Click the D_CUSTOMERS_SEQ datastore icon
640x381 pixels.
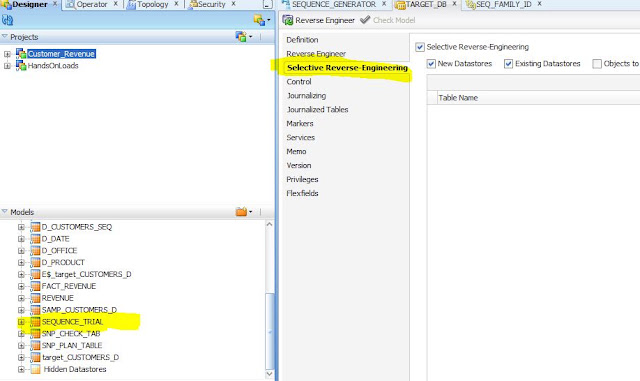tap(36, 227)
